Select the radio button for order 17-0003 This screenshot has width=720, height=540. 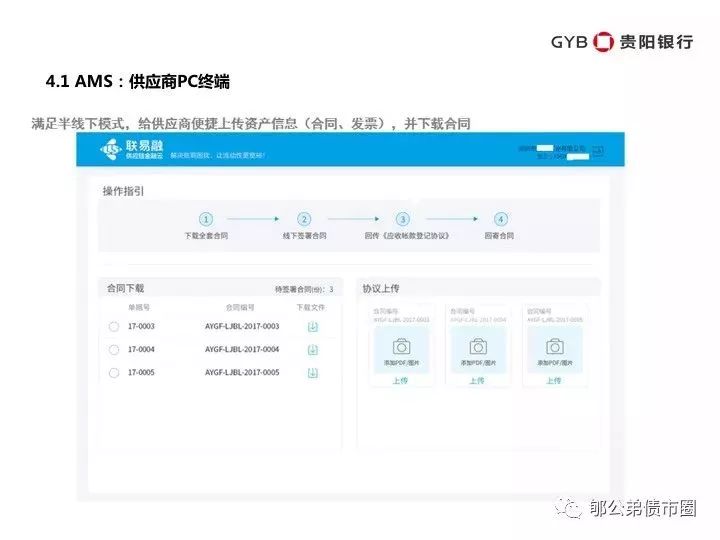pos(114,326)
